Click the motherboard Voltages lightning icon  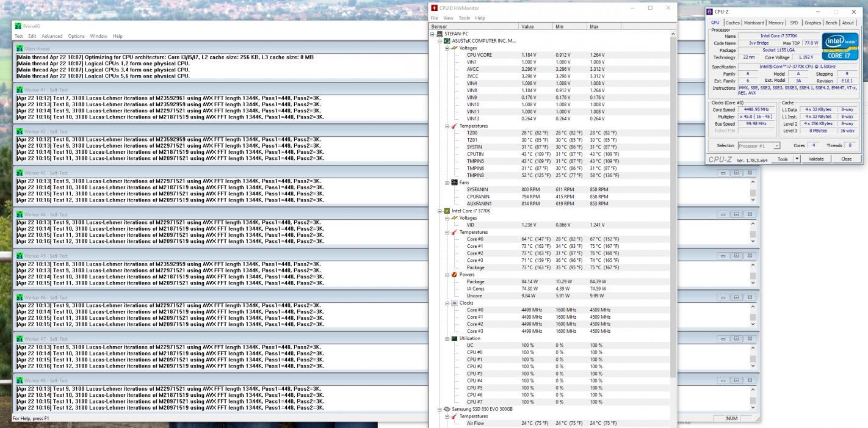click(454, 48)
